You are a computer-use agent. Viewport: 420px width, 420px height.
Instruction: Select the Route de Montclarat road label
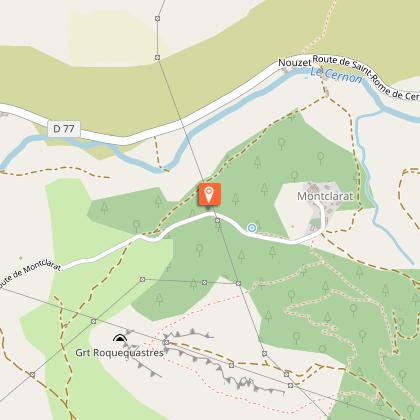coord(30,273)
